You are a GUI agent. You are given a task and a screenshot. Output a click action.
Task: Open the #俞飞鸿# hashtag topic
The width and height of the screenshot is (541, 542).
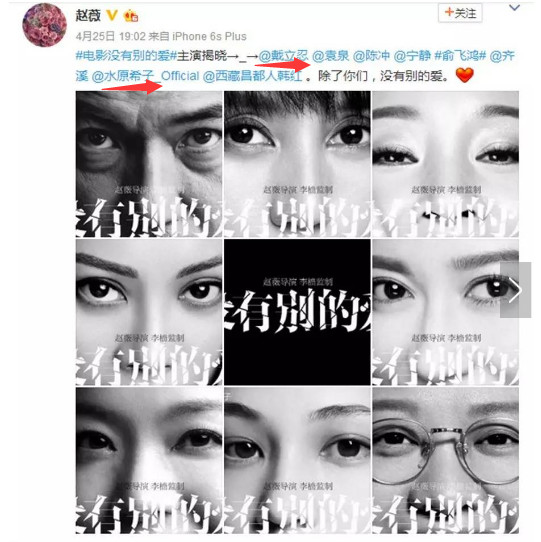click(460, 56)
